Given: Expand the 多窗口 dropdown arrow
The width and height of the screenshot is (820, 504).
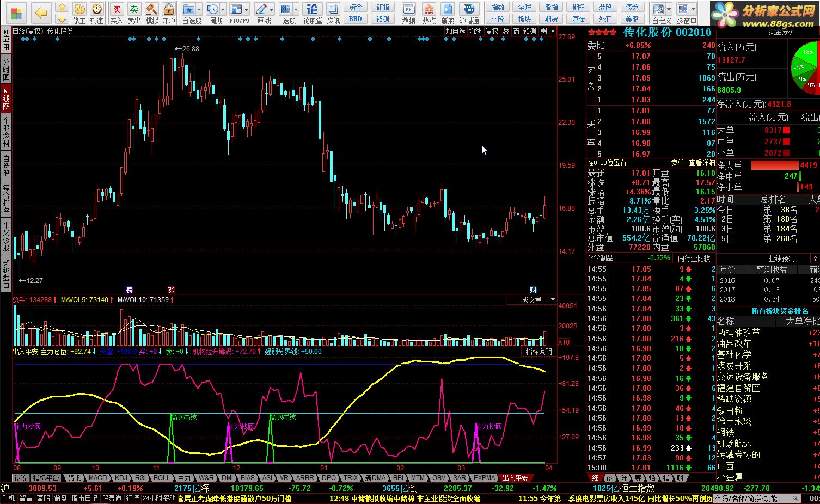Looking at the screenshot, I should point(693,9).
